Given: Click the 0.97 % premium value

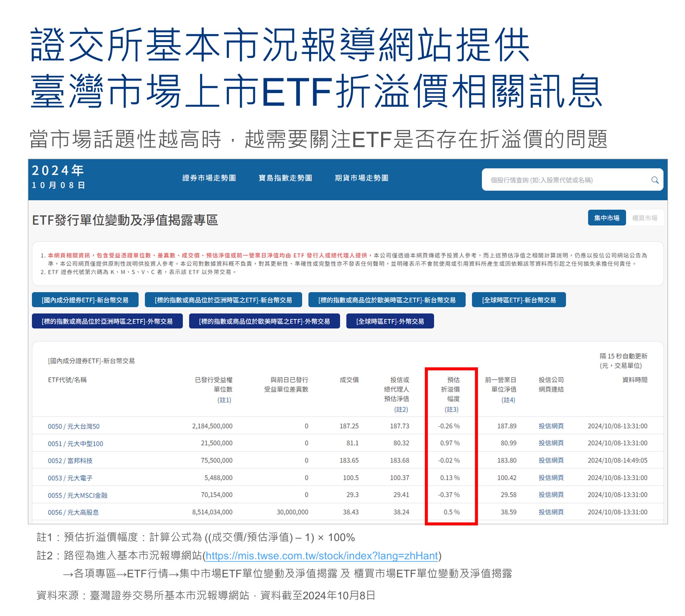Looking at the screenshot, I should point(450,443).
